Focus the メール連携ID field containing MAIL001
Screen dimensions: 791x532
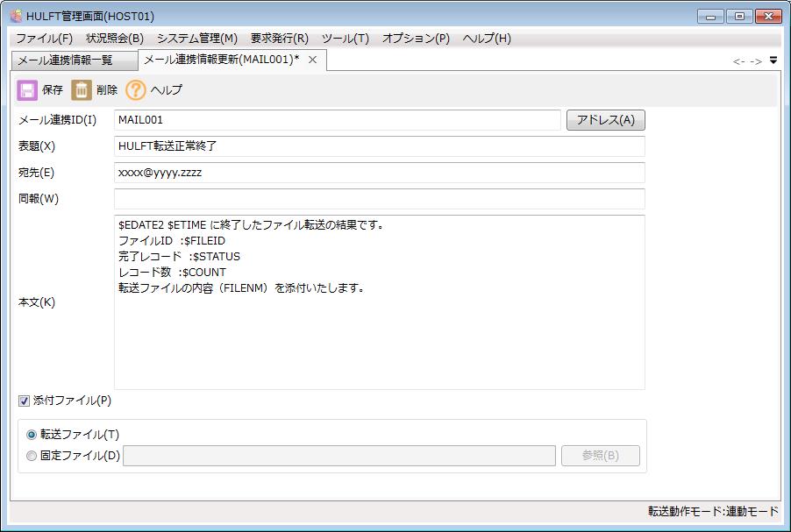338,120
